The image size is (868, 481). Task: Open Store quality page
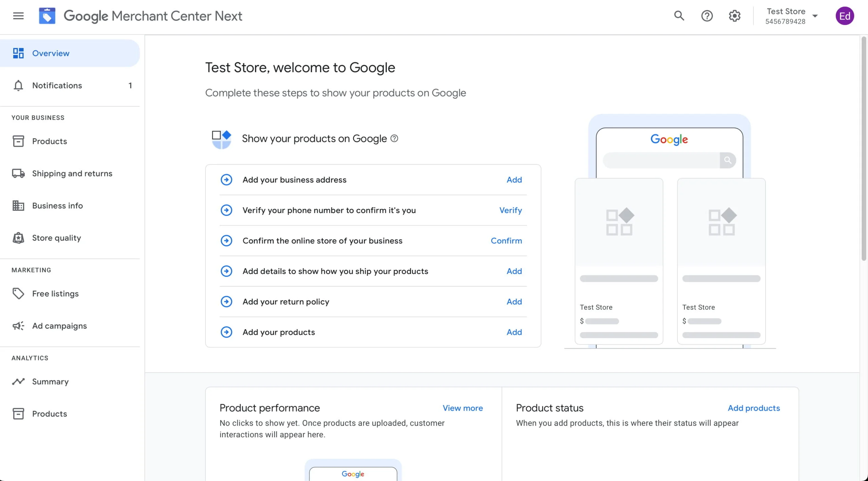tap(70, 238)
